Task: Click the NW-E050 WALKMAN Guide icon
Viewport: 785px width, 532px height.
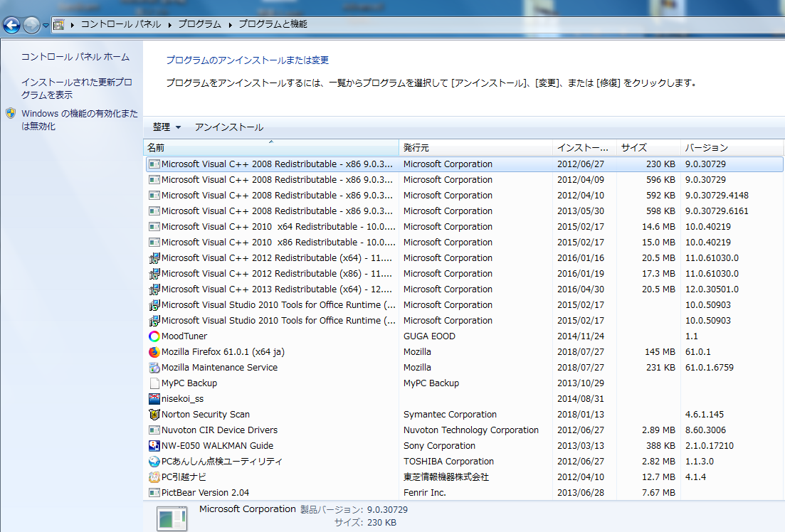Action: point(154,446)
